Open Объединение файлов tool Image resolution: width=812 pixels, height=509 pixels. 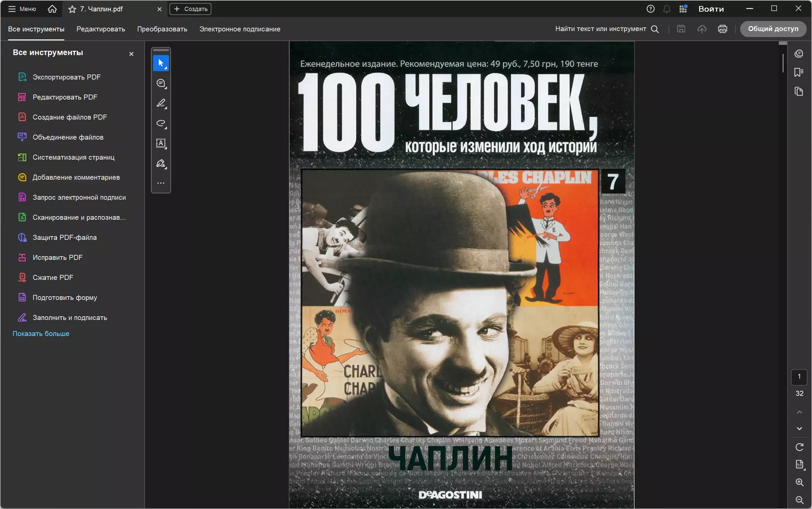point(72,137)
